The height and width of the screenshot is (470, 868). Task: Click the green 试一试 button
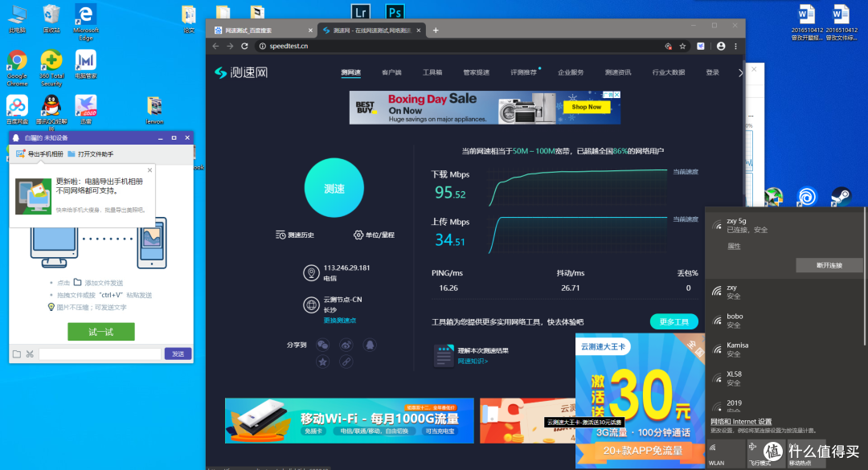tap(100, 332)
